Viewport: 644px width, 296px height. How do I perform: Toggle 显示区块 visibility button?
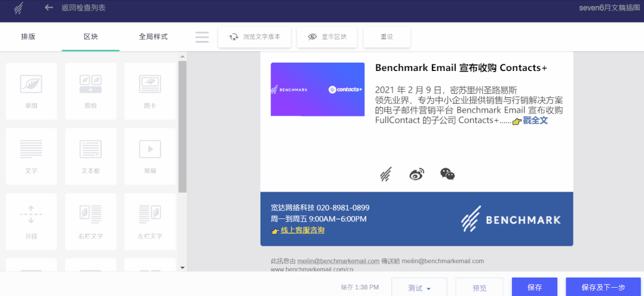click(x=327, y=37)
